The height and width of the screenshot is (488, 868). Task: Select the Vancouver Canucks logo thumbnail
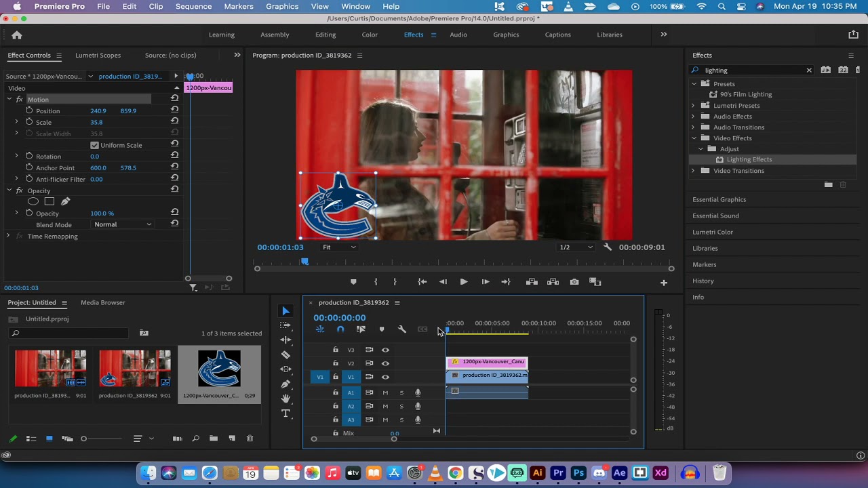(x=219, y=369)
